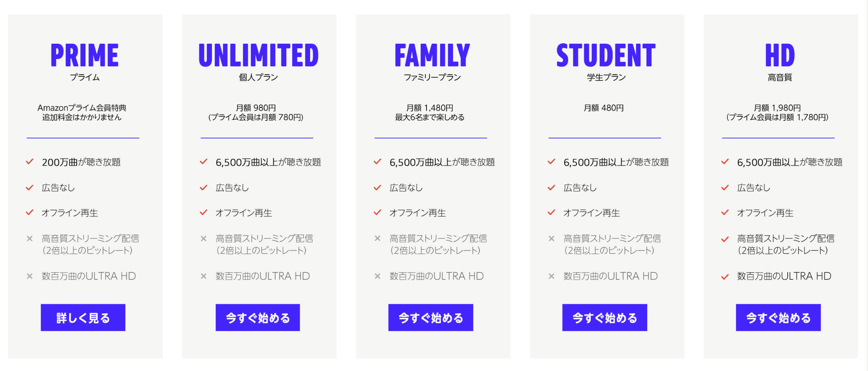This screenshot has width=868, height=371.
Task: Click the X icon by UNLIMITED's 高音質ストリーミング配信
Action: 203,238
